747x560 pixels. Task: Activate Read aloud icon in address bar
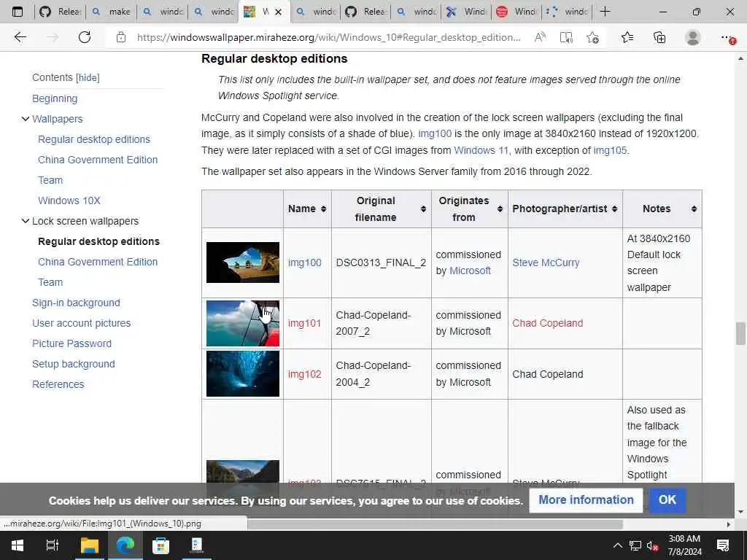pos(540,37)
